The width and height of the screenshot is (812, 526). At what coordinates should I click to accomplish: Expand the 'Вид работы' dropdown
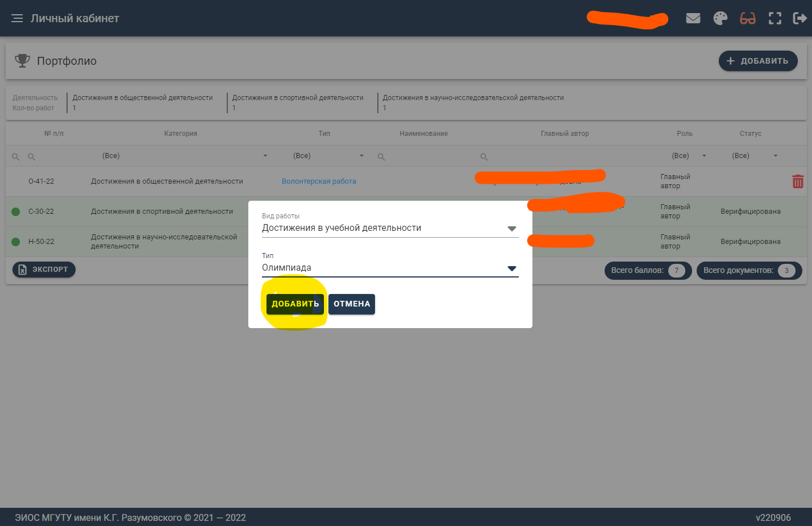511,229
